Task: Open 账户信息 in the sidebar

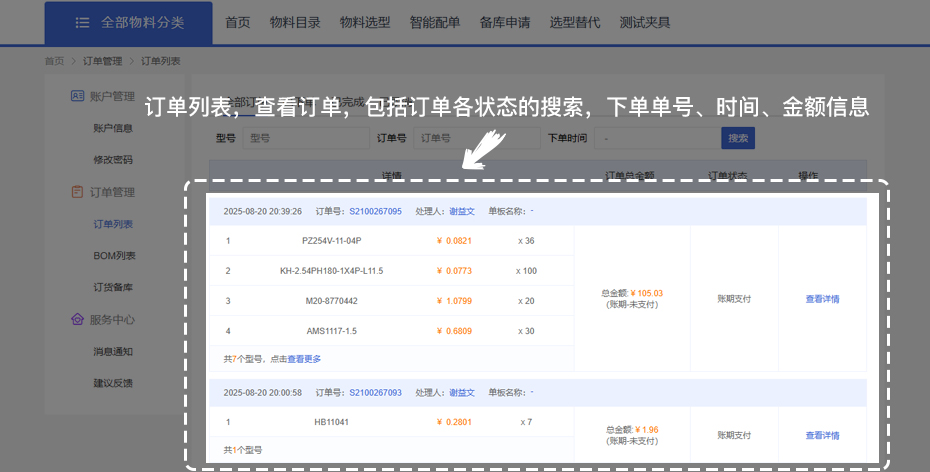Action: tap(113, 128)
